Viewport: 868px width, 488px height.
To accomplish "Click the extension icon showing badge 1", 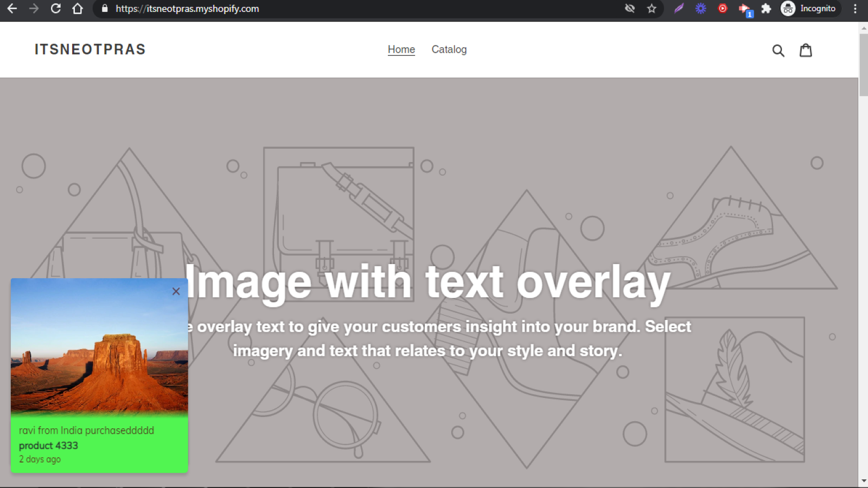I will [x=744, y=9].
